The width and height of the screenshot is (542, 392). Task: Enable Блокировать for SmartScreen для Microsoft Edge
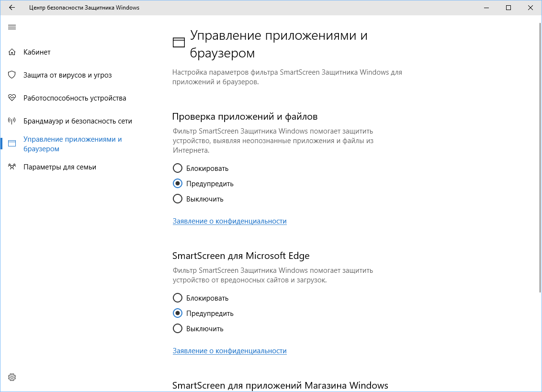click(x=178, y=298)
